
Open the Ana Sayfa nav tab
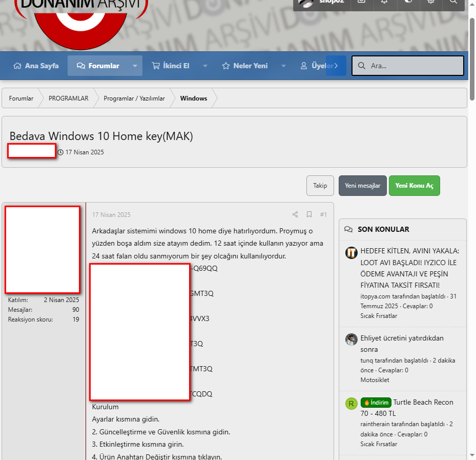(x=36, y=66)
